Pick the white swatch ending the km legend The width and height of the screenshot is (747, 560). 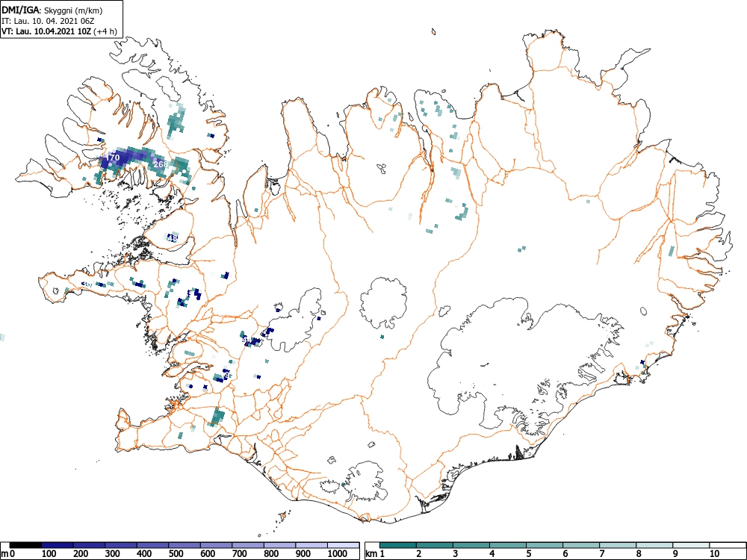point(728,545)
